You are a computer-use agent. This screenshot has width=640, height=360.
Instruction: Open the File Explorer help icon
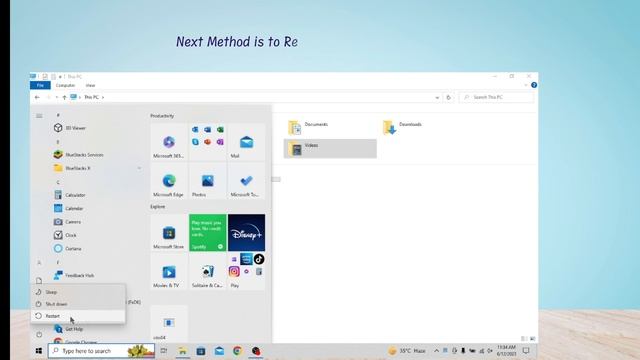(534, 85)
